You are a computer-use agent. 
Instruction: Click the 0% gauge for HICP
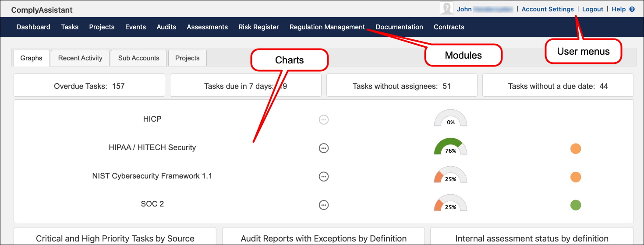coord(450,119)
